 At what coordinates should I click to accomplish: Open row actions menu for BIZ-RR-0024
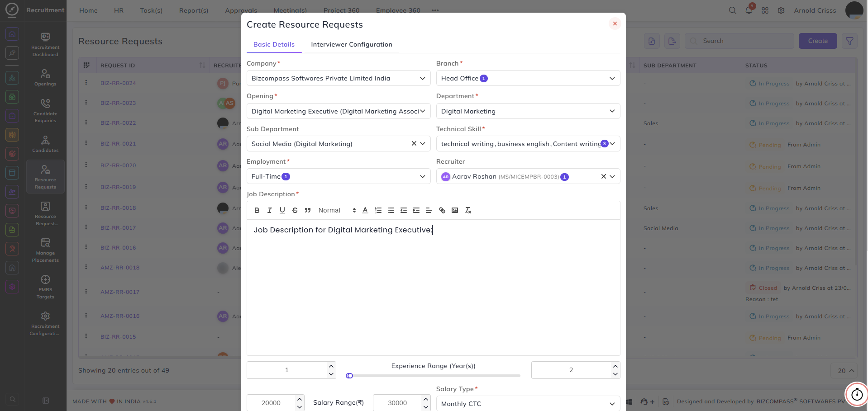click(x=86, y=83)
